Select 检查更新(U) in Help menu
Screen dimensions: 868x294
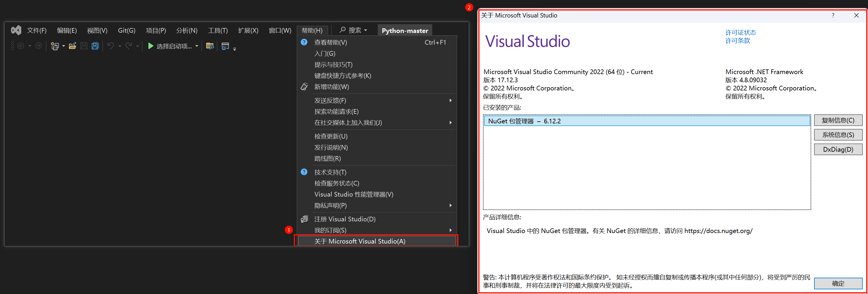tap(331, 136)
